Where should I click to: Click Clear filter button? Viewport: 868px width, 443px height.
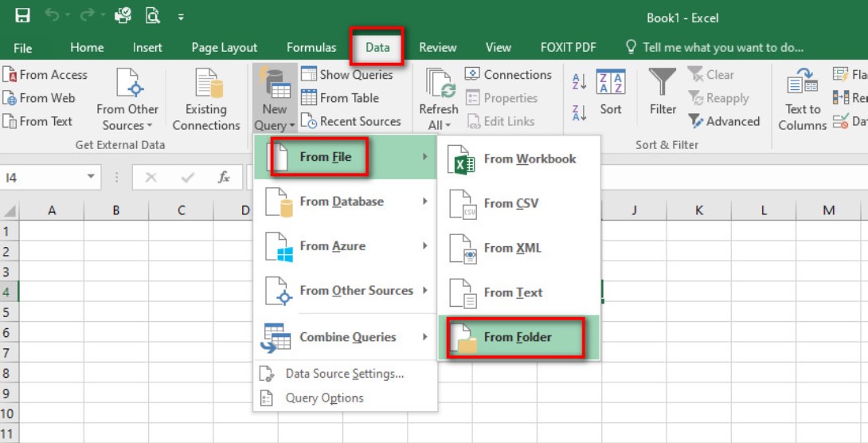(711, 75)
